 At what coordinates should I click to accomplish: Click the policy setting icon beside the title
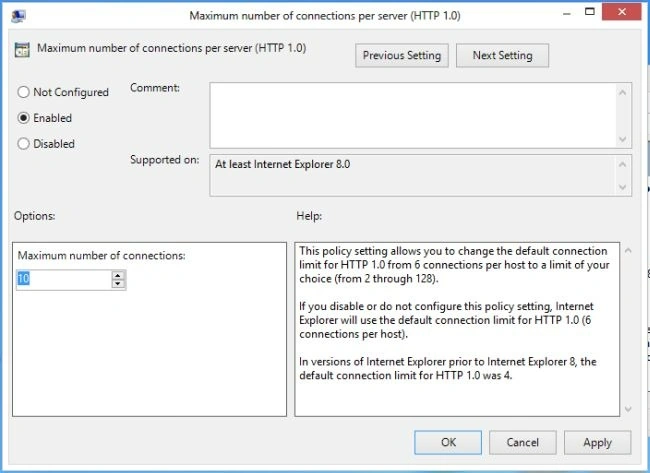22,50
